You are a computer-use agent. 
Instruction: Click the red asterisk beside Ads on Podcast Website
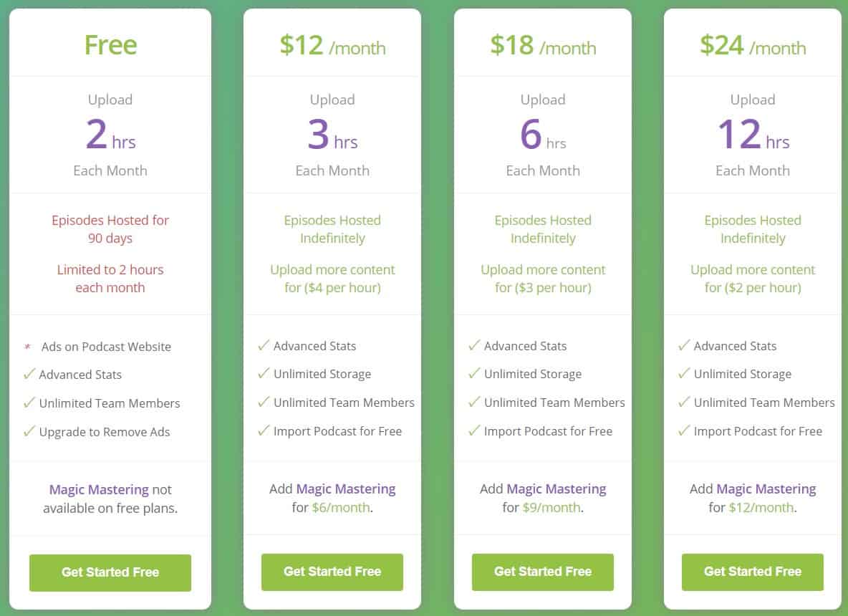[28, 347]
